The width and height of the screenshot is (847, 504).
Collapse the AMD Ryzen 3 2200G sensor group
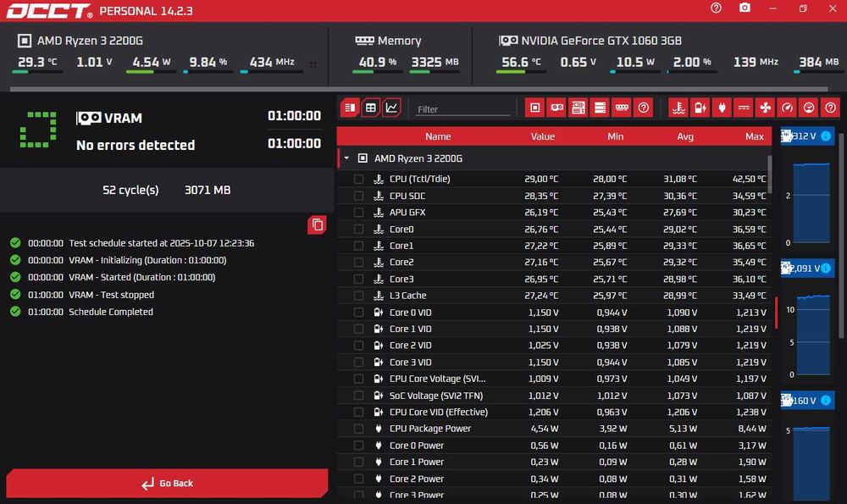[346, 158]
